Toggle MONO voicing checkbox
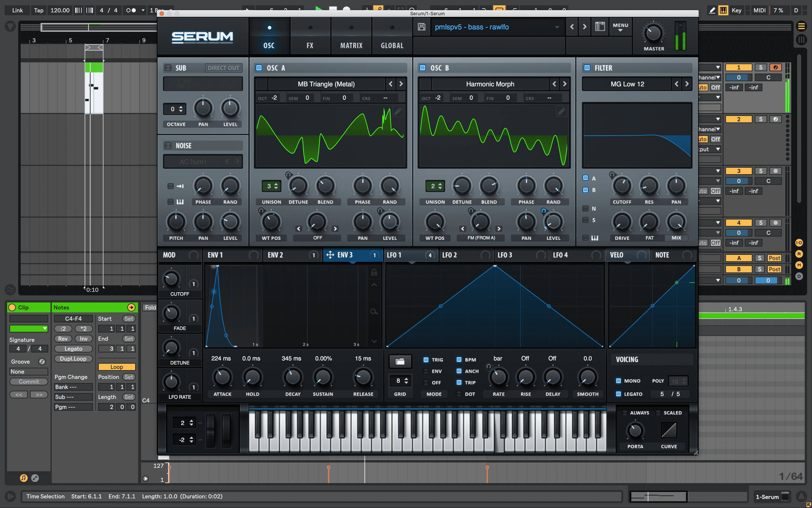This screenshot has width=812, height=508. click(618, 381)
